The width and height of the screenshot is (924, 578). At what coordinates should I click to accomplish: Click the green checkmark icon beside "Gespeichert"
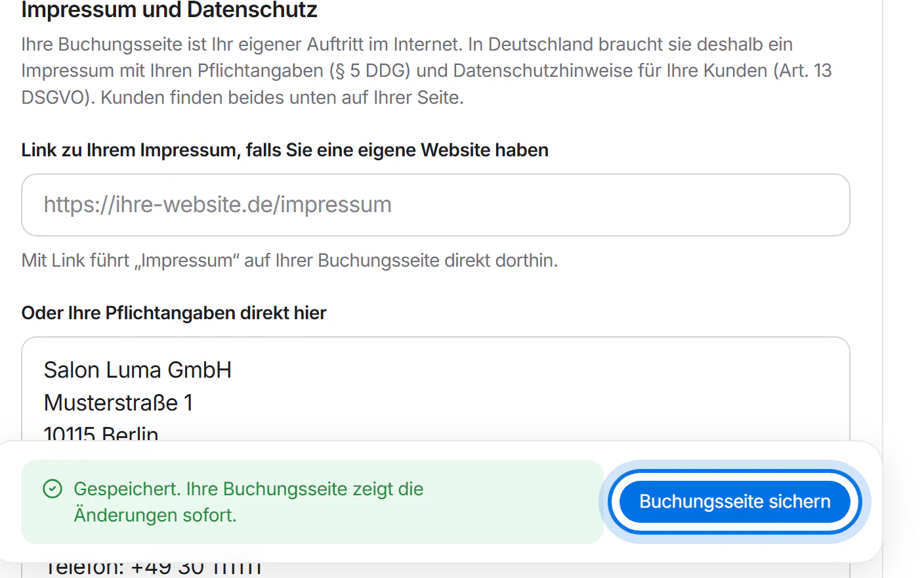52,489
